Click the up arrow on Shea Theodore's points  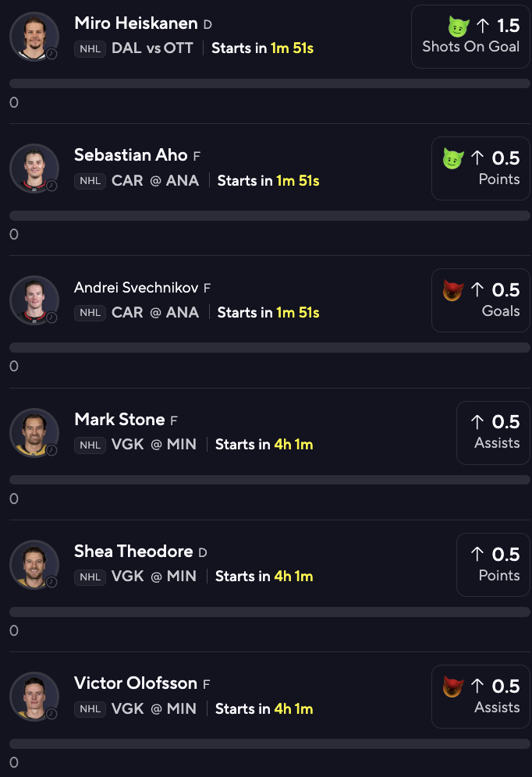(x=477, y=555)
